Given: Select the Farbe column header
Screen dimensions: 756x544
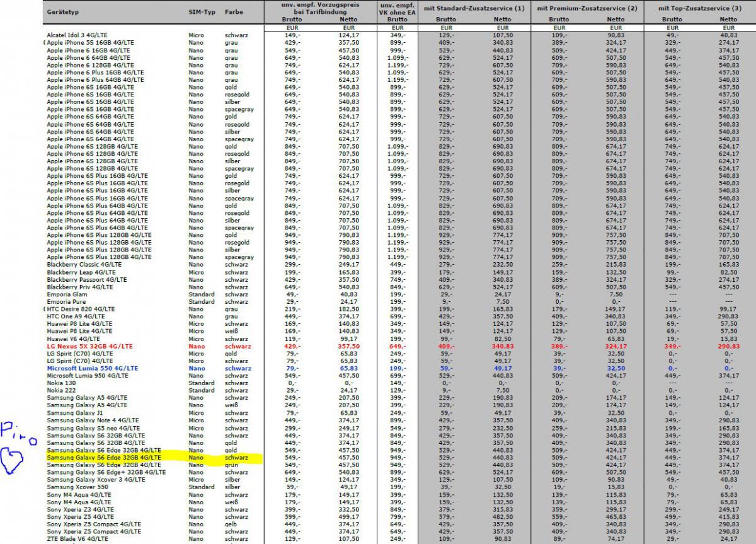Looking at the screenshot, I should [x=234, y=12].
